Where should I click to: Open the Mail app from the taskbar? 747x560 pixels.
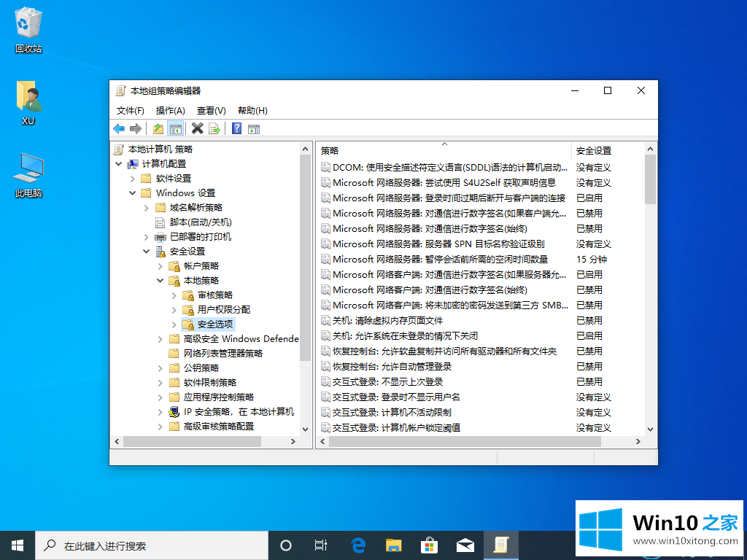coord(465,545)
